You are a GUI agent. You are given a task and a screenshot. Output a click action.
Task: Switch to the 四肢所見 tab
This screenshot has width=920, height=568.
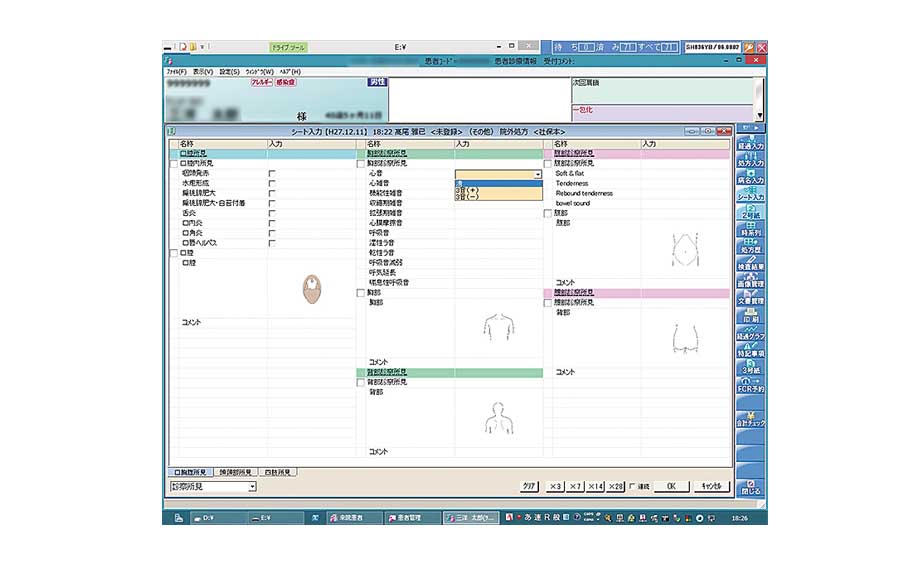click(x=277, y=471)
